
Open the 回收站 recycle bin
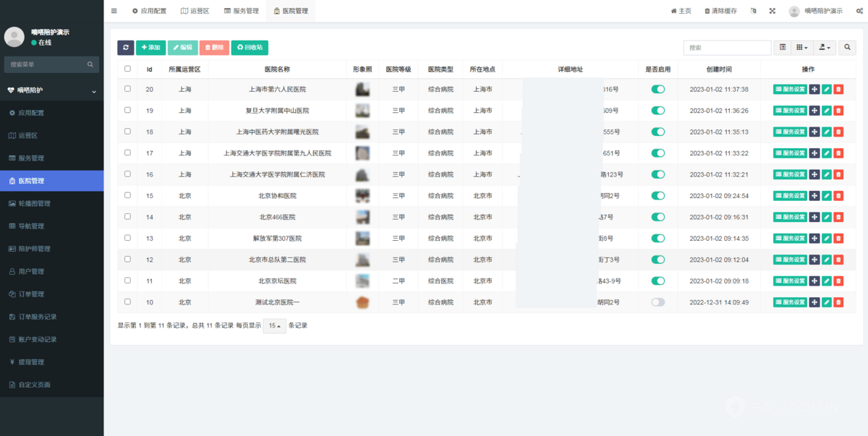point(250,47)
